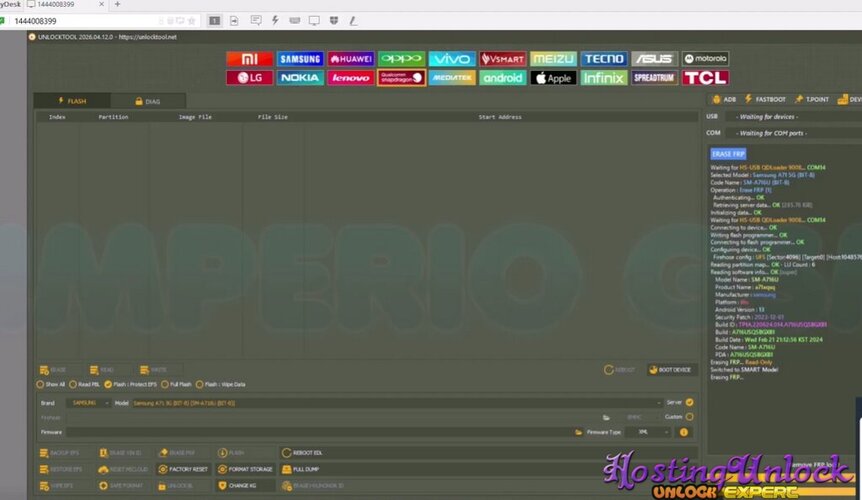
Task: Select the Vsmart brand logo
Action: point(502,59)
